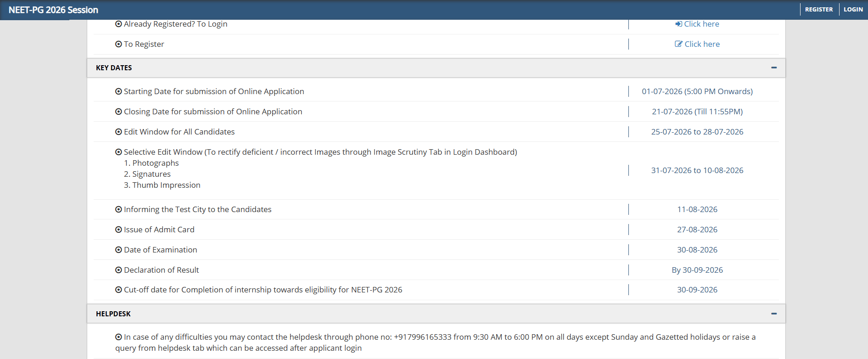Click bullet icon beside Starting Date for submission

point(118,91)
